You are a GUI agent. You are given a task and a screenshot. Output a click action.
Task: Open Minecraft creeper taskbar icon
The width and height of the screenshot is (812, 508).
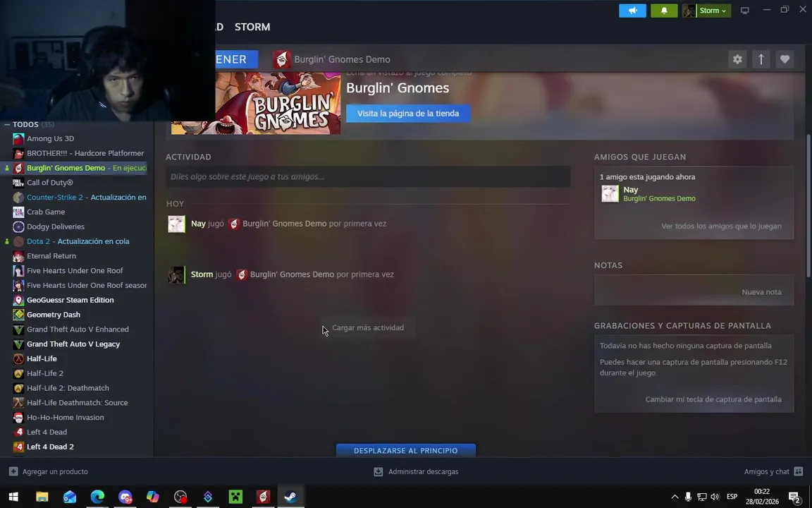235,497
